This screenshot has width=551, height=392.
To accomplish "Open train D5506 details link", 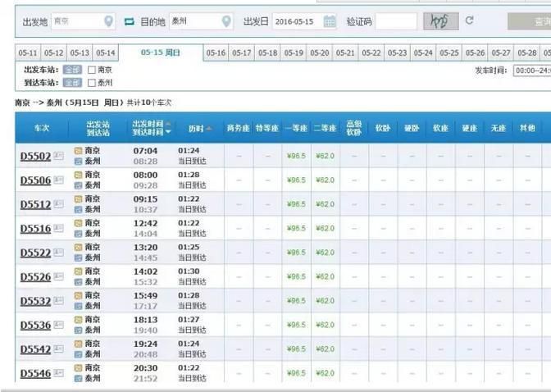I will pyautogui.click(x=35, y=180).
